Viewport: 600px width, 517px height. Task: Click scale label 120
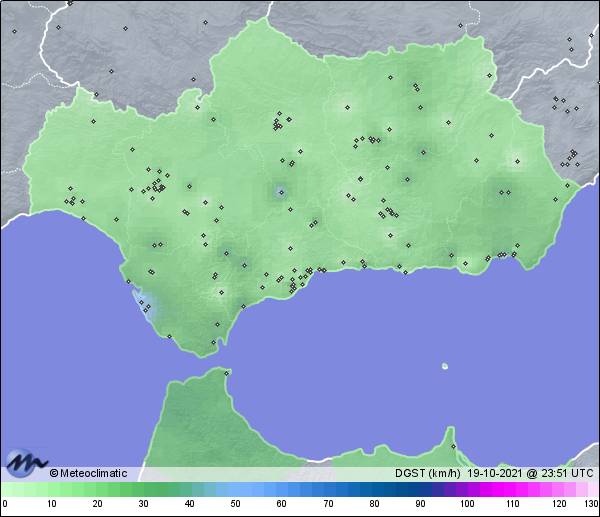[x=559, y=504]
